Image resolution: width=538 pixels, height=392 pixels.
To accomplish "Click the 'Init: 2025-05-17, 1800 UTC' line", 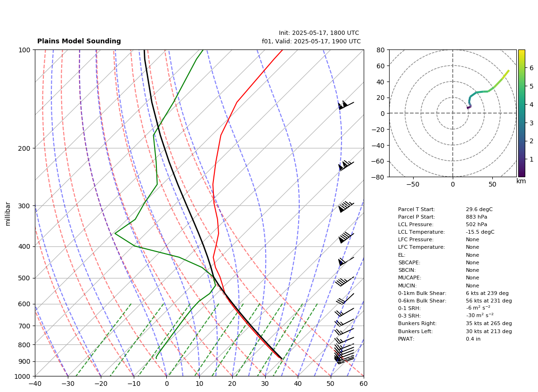I will click(319, 33).
